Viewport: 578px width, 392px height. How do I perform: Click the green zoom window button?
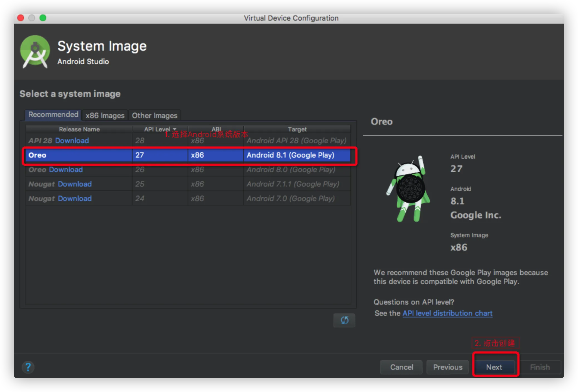[43, 18]
